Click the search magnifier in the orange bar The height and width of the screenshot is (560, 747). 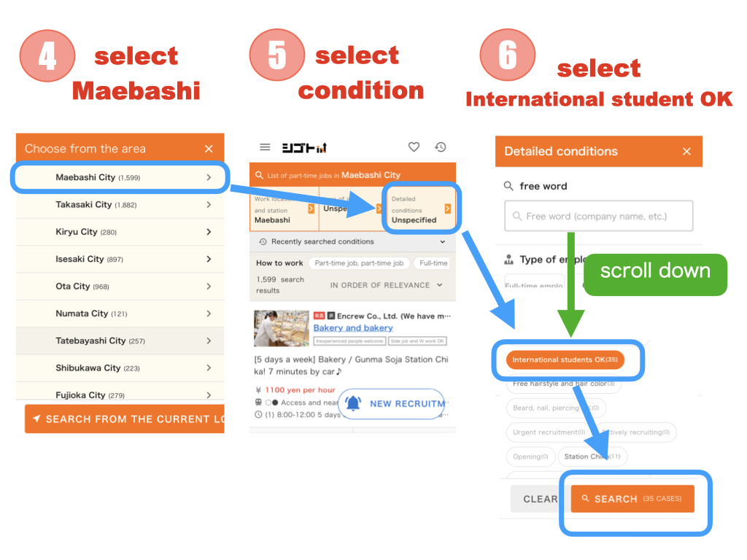pos(260,175)
